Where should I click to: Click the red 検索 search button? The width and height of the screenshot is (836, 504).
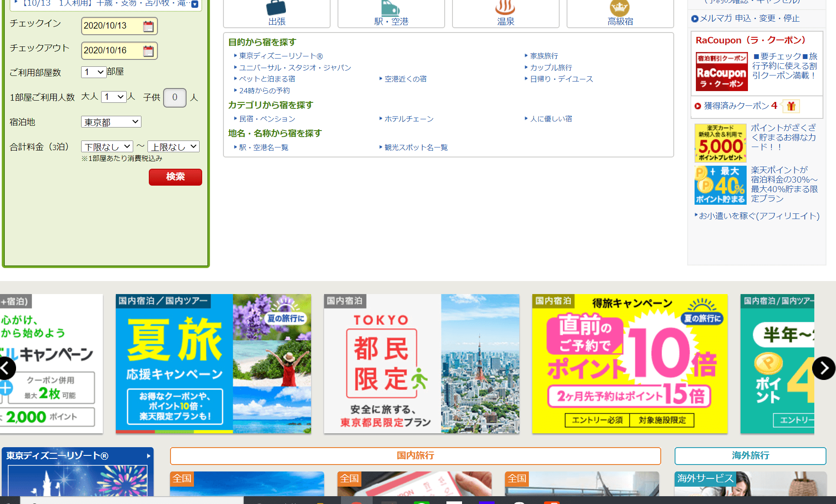click(x=175, y=177)
